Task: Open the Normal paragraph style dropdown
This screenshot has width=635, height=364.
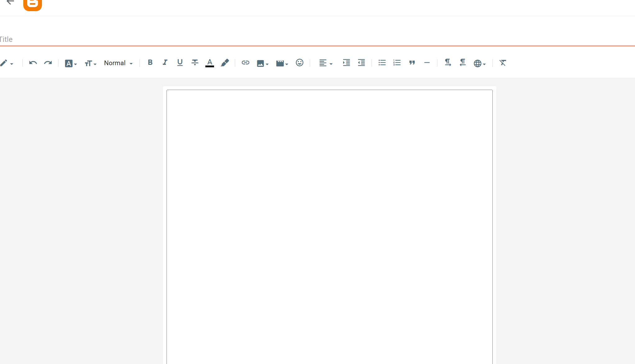Action: [118, 63]
